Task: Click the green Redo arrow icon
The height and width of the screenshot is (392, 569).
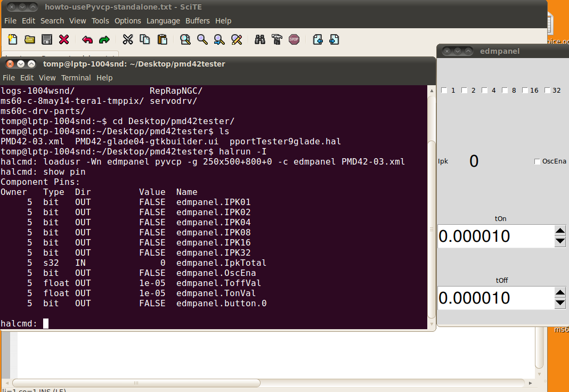Action: coord(104,39)
